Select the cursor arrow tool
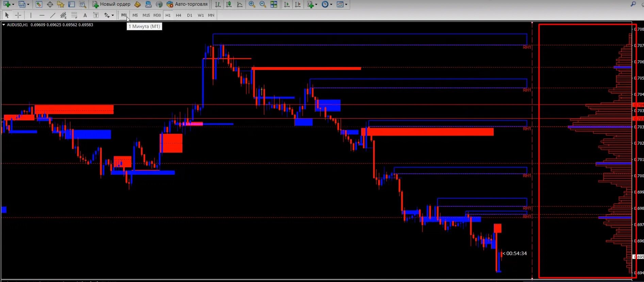This screenshot has width=644, height=282. [7, 15]
